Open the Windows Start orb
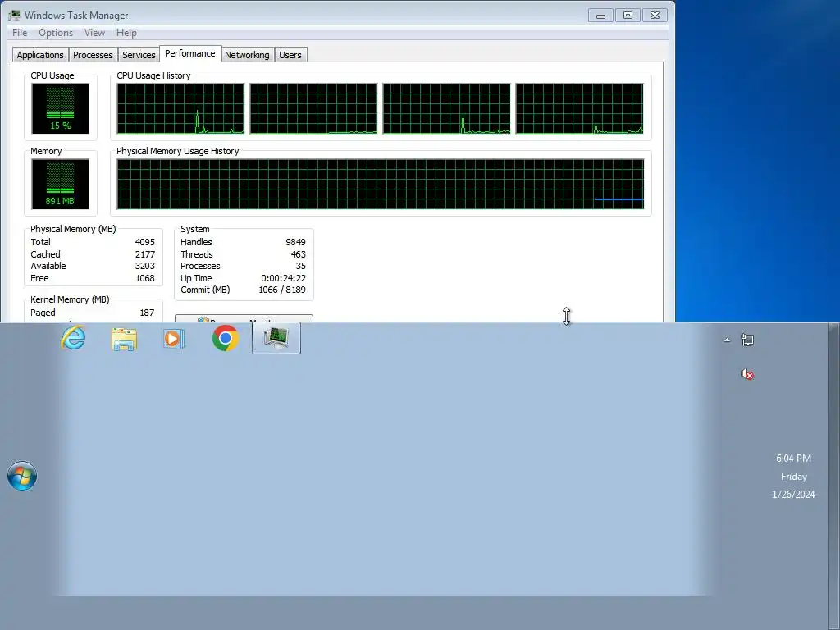The image size is (840, 630). (22, 476)
